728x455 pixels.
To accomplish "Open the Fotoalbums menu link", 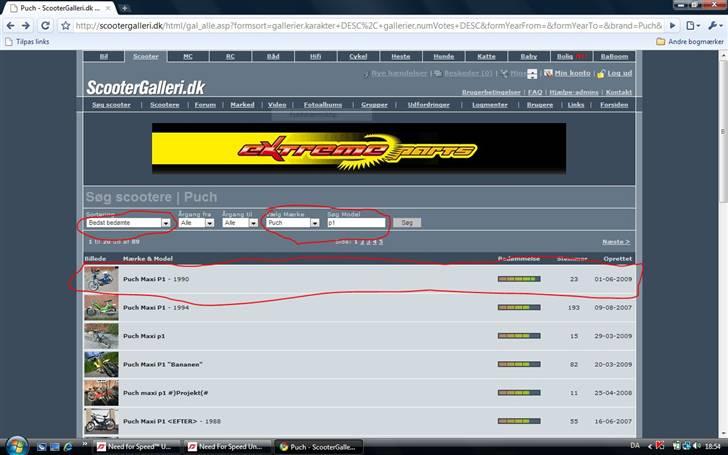I will [323, 105].
